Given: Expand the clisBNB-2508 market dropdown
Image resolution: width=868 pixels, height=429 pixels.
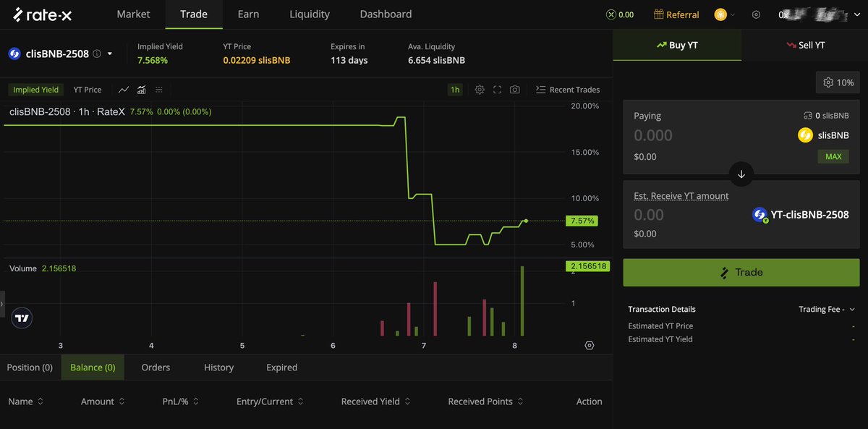Looking at the screenshot, I should tap(110, 54).
